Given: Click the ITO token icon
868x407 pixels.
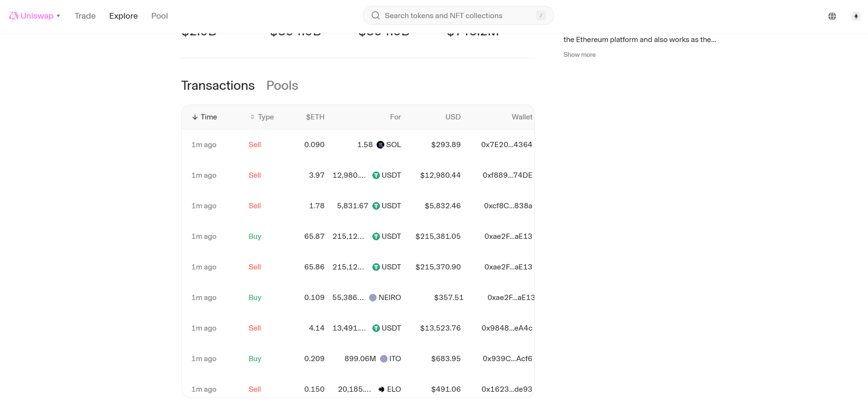Looking at the screenshot, I should [384, 359].
